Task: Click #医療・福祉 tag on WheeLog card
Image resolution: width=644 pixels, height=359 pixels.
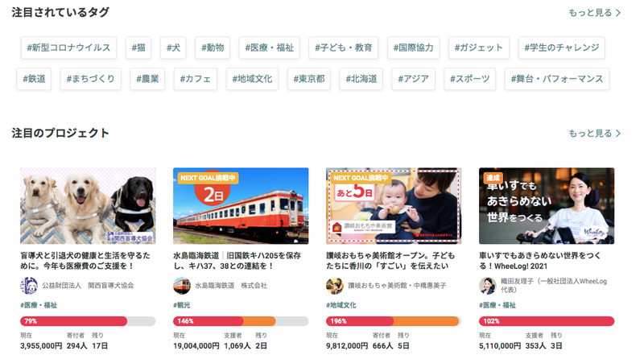Action: [x=497, y=305]
